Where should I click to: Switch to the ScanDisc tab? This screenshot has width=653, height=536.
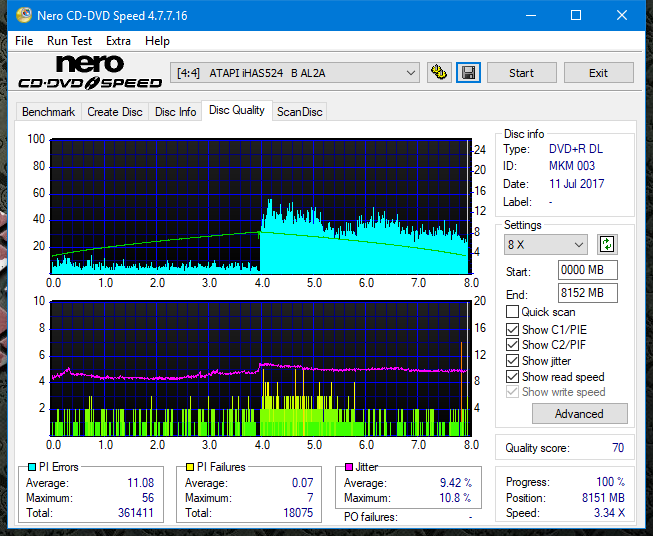point(299,112)
